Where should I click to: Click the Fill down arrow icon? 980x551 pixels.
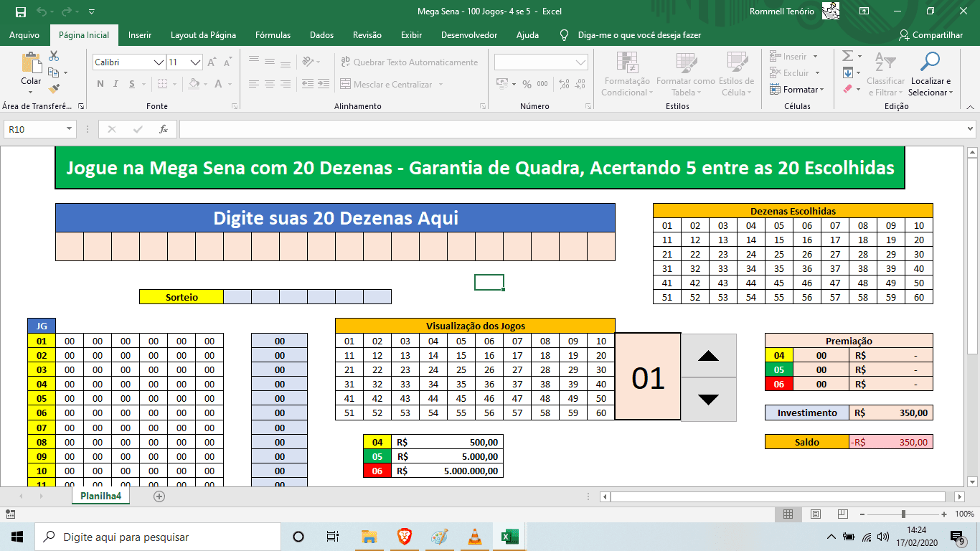coord(847,72)
